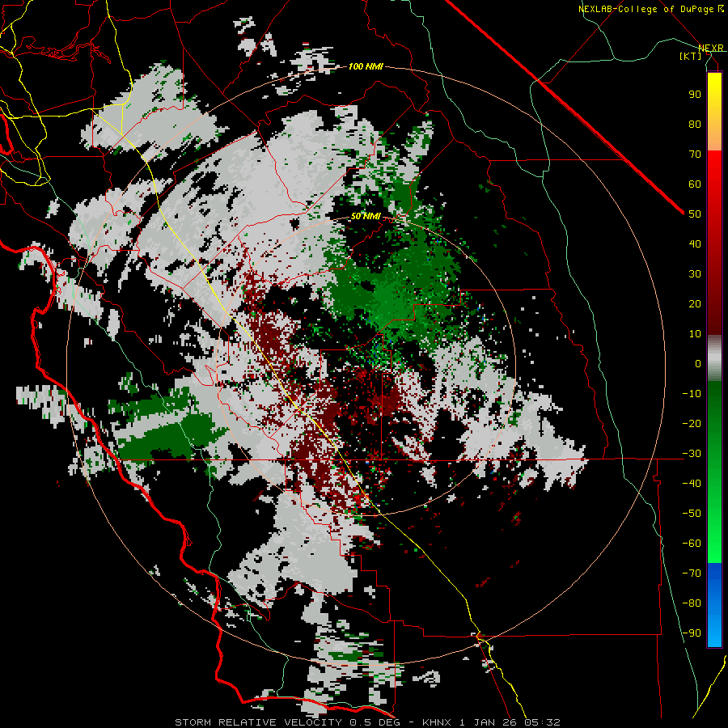Click the blue bottom segment of the color bar

714,605
